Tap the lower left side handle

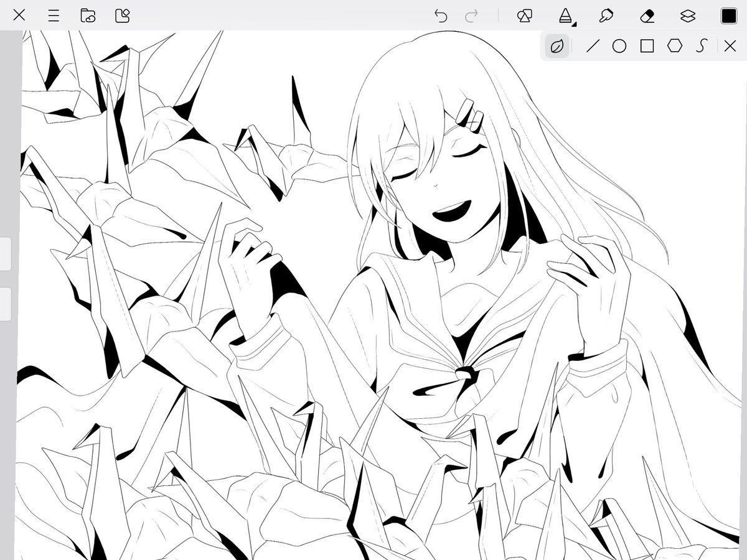pos(5,304)
